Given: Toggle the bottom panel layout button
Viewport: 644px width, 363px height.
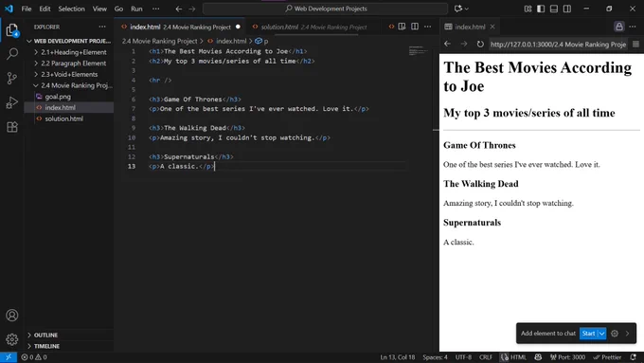Looking at the screenshot, I should click(554, 9).
